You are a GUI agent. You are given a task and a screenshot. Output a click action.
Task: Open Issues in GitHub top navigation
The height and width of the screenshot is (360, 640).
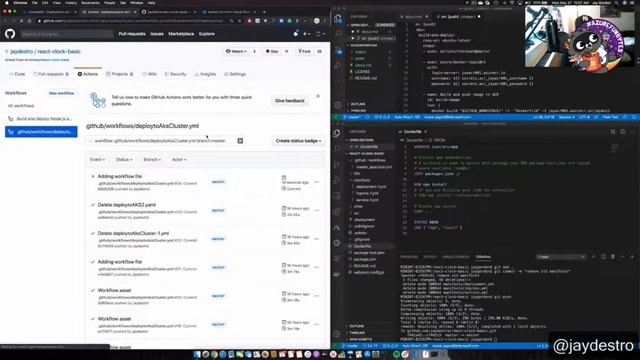pos(157,34)
